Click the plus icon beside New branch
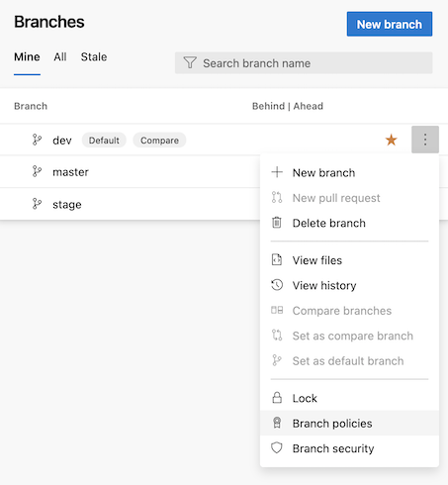448x485 pixels. (x=277, y=172)
